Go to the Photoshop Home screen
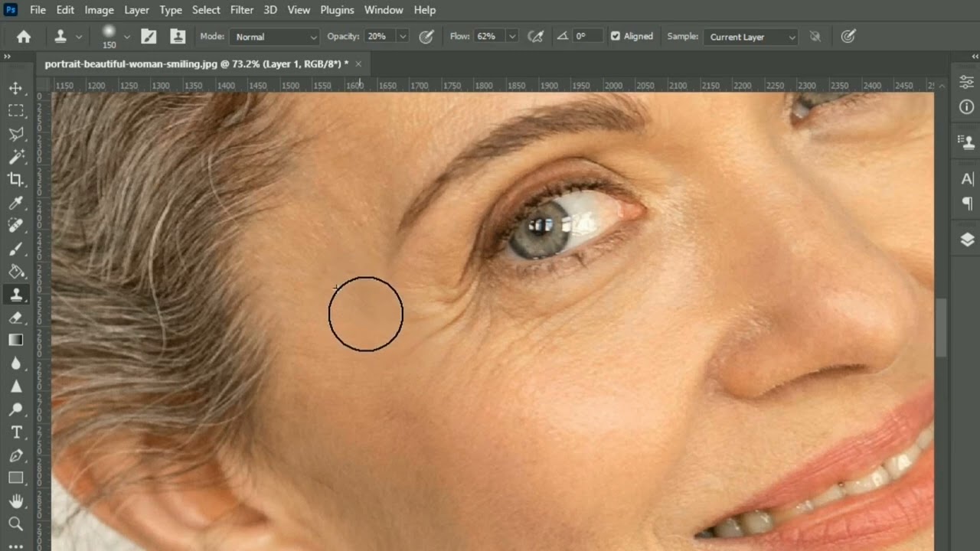This screenshot has width=980, height=551. pyautogui.click(x=24, y=36)
